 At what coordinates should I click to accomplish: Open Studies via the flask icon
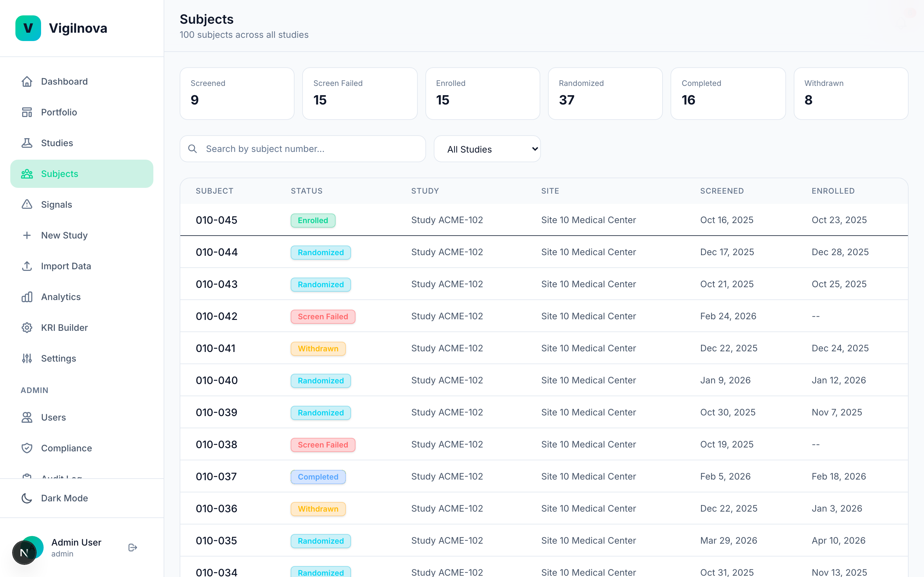27,143
